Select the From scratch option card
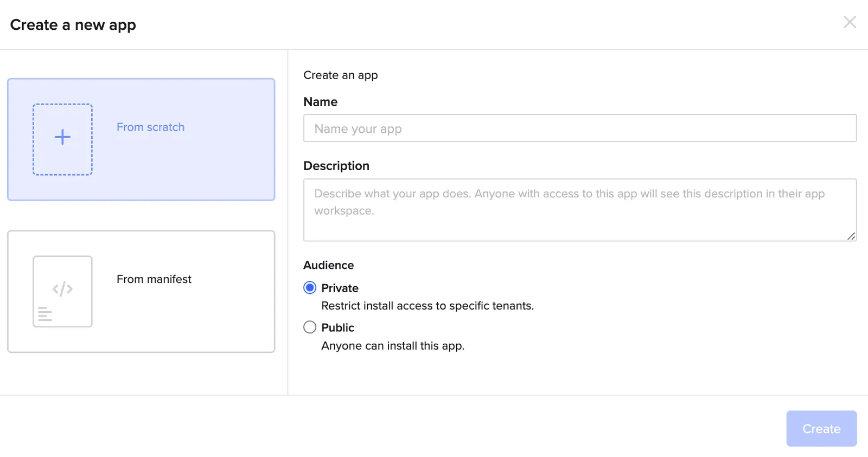Viewport: 868px width, 457px height. tap(141, 139)
